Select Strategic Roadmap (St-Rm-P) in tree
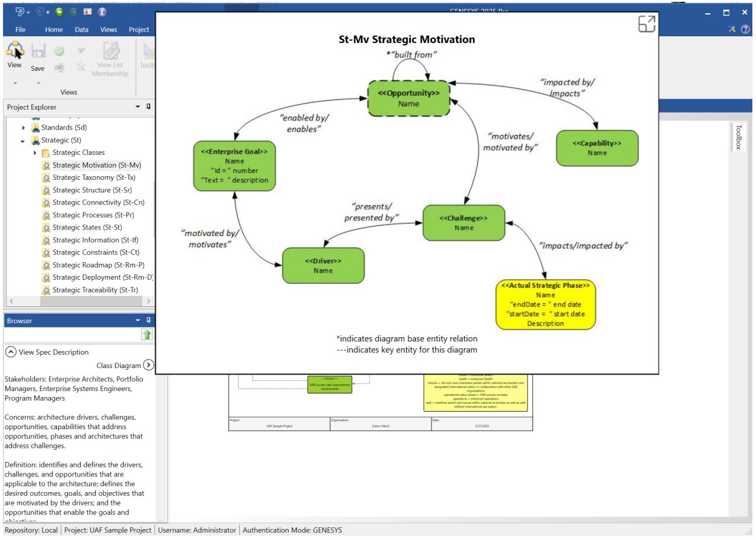 coord(98,265)
